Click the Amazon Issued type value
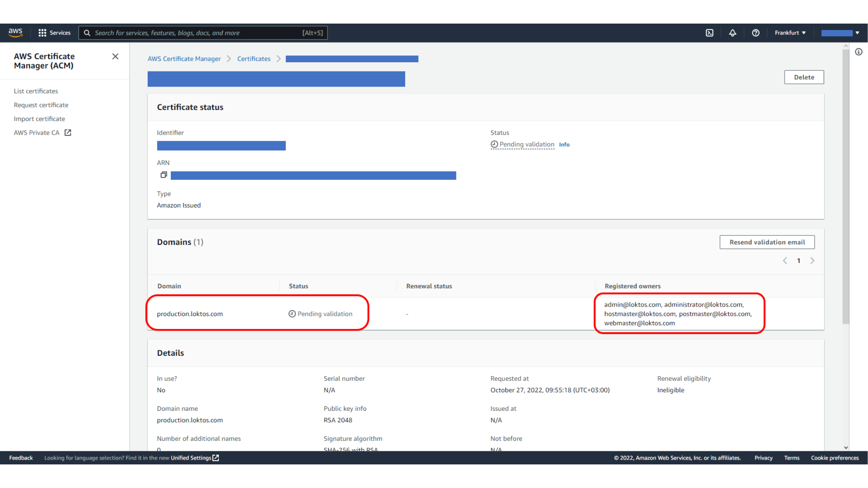This screenshot has width=868, height=488. pyautogui.click(x=179, y=205)
